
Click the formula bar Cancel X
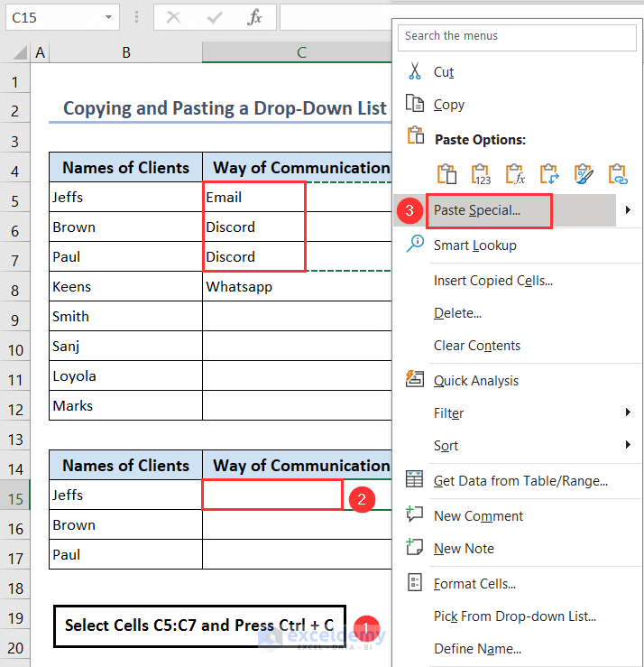[x=174, y=17]
